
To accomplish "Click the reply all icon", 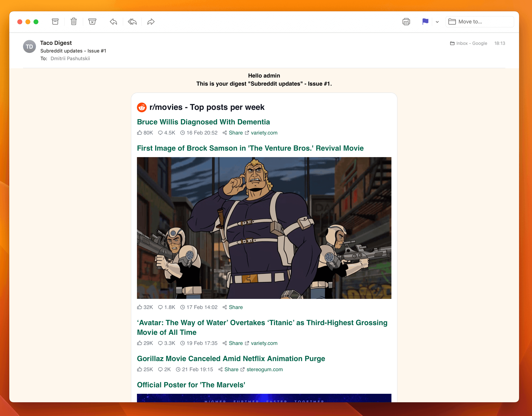I will click(132, 22).
